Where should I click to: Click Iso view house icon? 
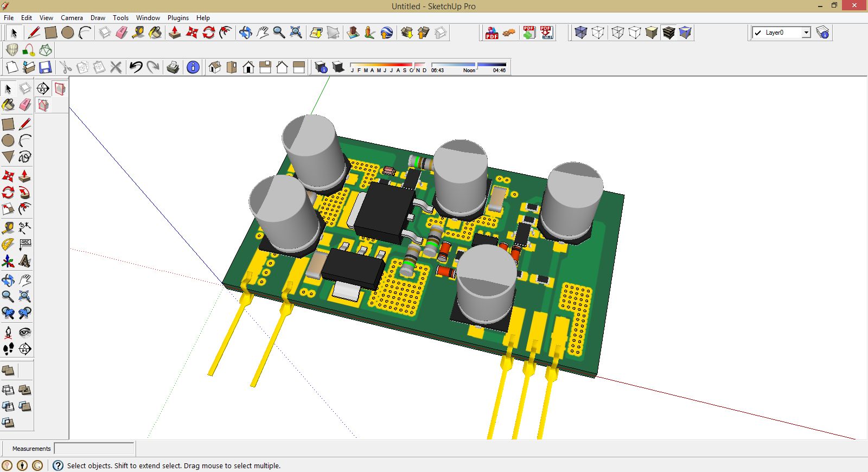215,67
